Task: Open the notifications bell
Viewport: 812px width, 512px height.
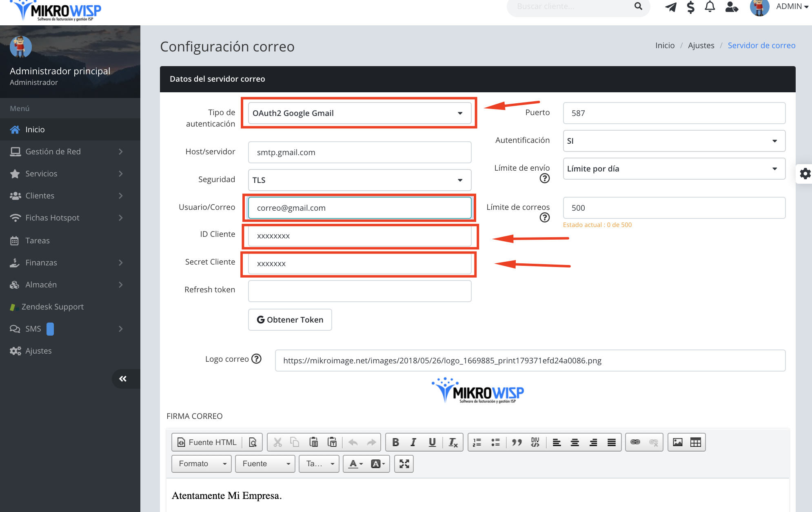Action: (x=710, y=7)
